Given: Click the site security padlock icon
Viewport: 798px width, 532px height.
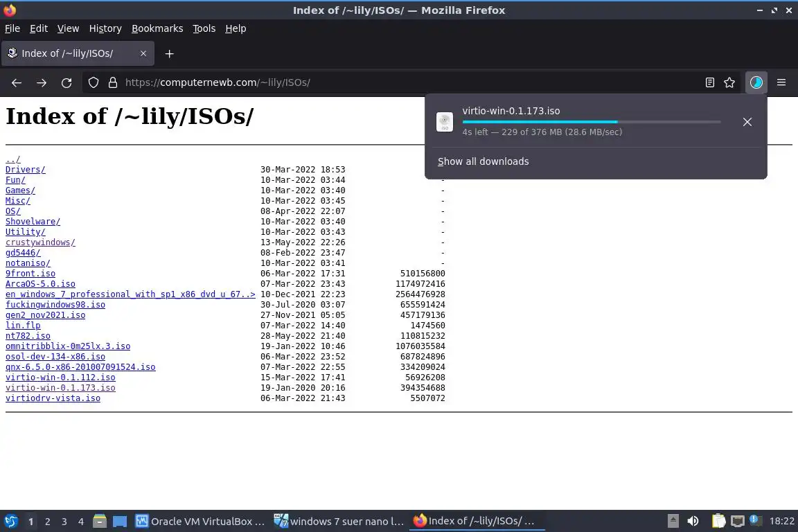Looking at the screenshot, I should pos(113,82).
